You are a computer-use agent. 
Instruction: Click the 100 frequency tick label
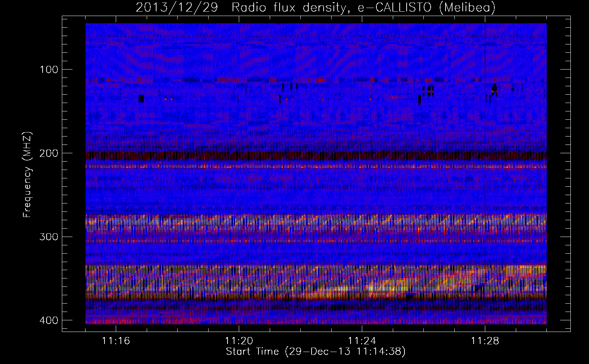point(48,70)
